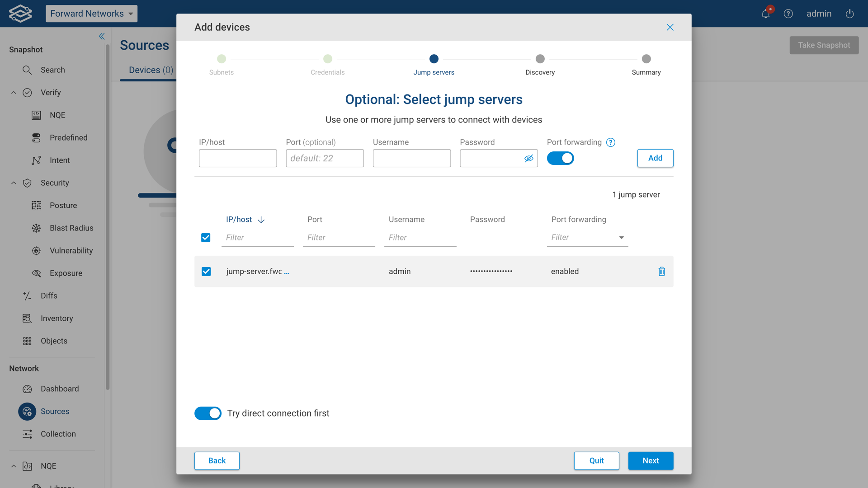Click the IP/host input field

point(238,159)
